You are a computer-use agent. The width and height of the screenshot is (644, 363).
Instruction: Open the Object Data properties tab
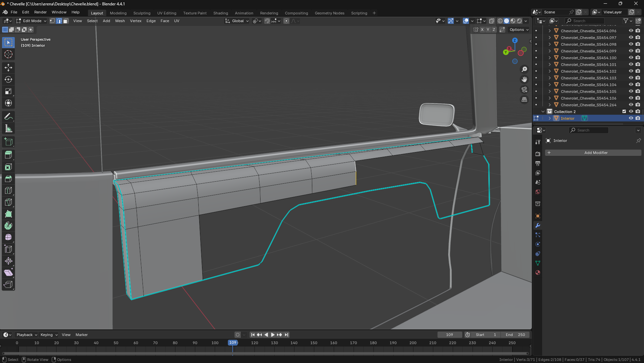point(538,263)
